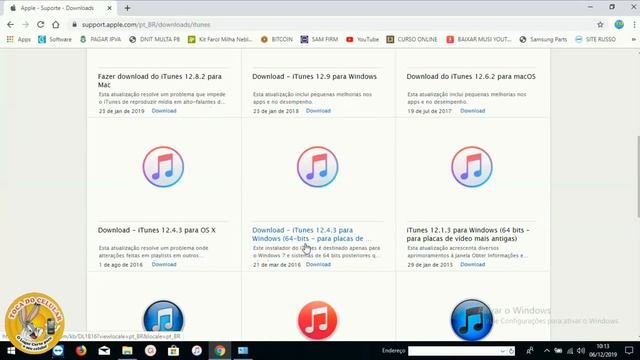Screen dimensions: 640x360
Task: Click the iTunes 12.1.3 for Windows icon
Action: point(472,167)
